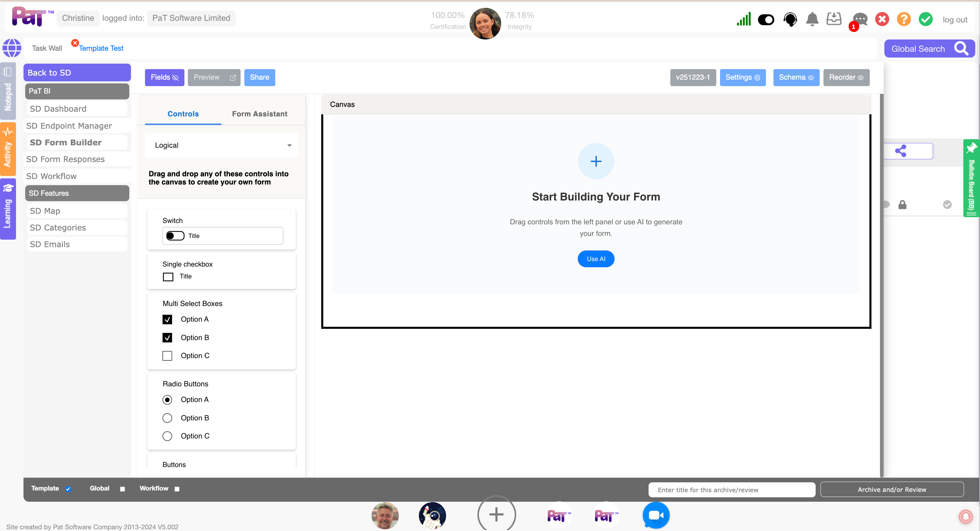The height and width of the screenshot is (531, 980).
Task: Click the orange help question icon
Action: [x=903, y=19]
